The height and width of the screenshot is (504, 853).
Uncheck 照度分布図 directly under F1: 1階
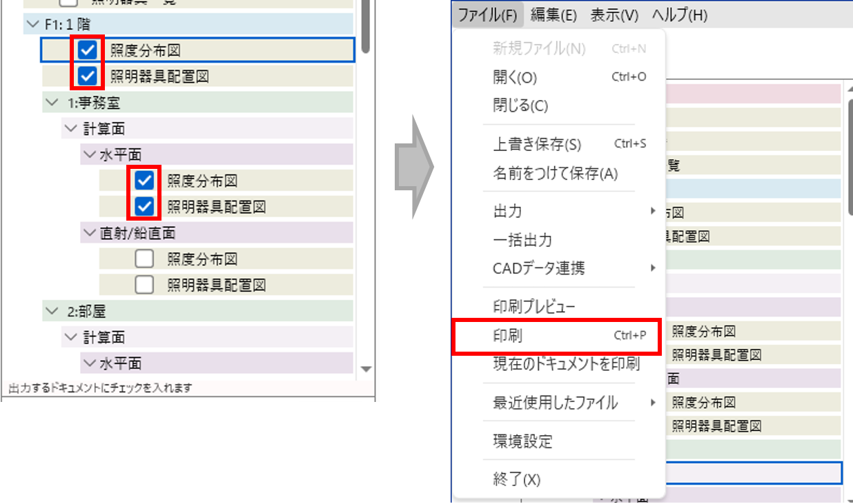click(x=88, y=50)
